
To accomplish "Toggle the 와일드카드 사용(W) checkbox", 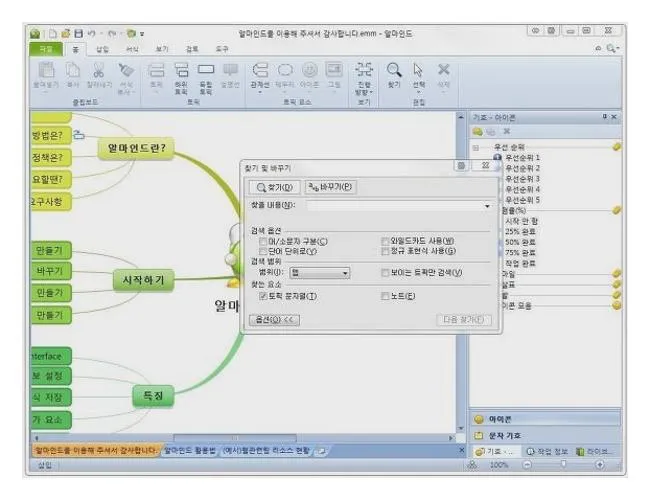I will pyautogui.click(x=385, y=241).
